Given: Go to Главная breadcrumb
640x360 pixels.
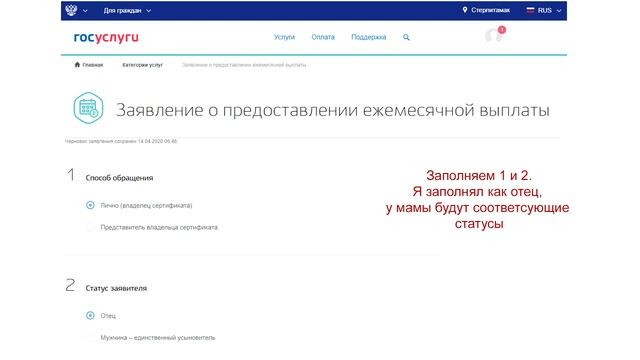Looking at the screenshot, I should click(x=93, y=65).
